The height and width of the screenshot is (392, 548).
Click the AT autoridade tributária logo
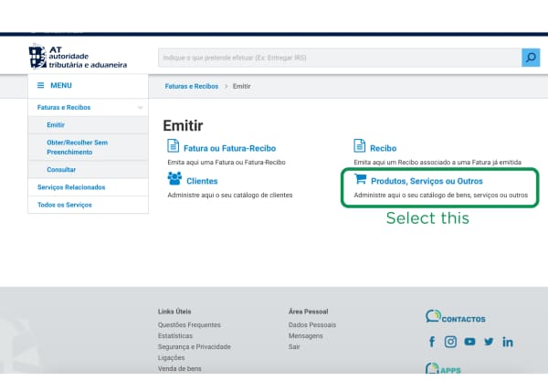78,57
